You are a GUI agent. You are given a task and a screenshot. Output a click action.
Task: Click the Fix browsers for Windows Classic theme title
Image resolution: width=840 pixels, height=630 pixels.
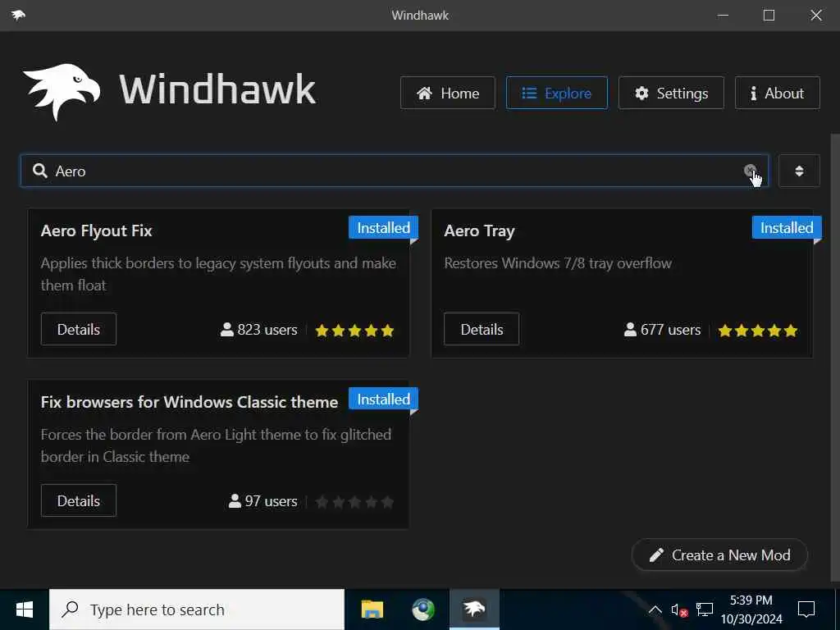point(189,402)
